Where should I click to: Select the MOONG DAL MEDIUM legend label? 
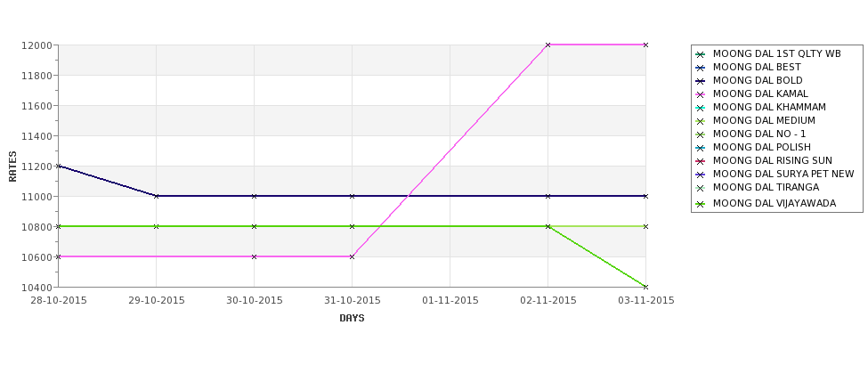pos(764,121)
